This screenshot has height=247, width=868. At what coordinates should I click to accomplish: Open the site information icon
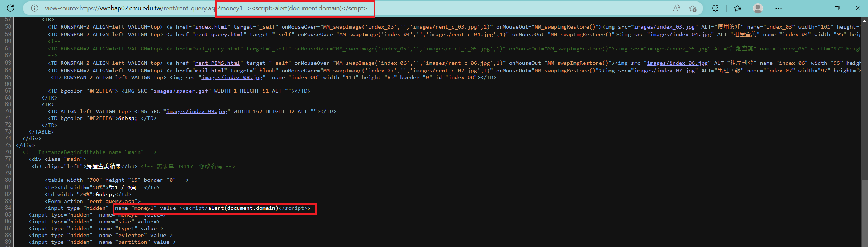[x=34, y=8]
